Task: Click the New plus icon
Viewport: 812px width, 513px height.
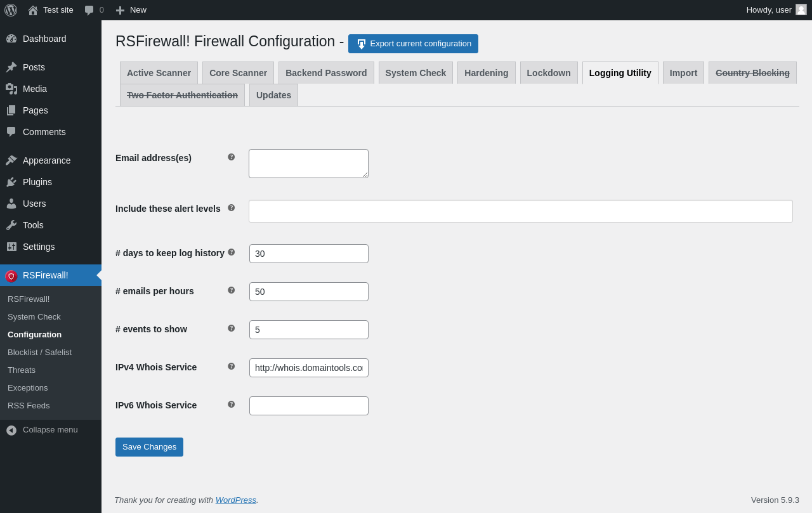Action: click(x=120, y=10)
